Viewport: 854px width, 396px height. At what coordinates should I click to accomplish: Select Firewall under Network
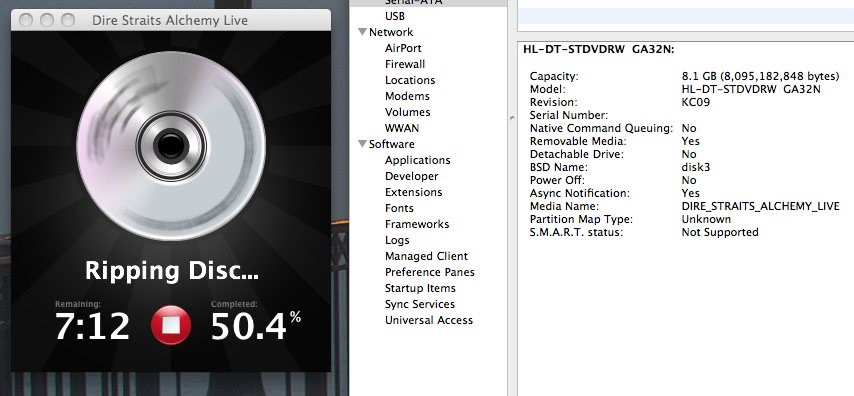(405, 64)
